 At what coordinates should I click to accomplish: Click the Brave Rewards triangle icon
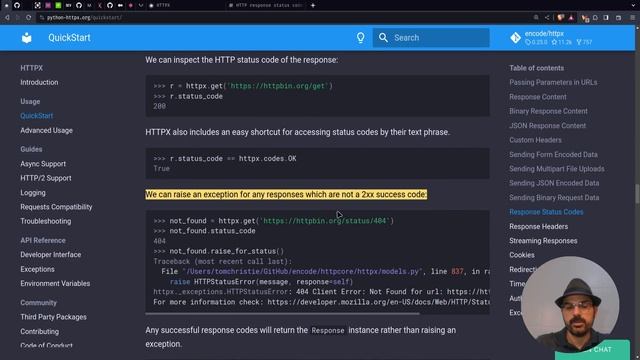[x=571, y=18]
